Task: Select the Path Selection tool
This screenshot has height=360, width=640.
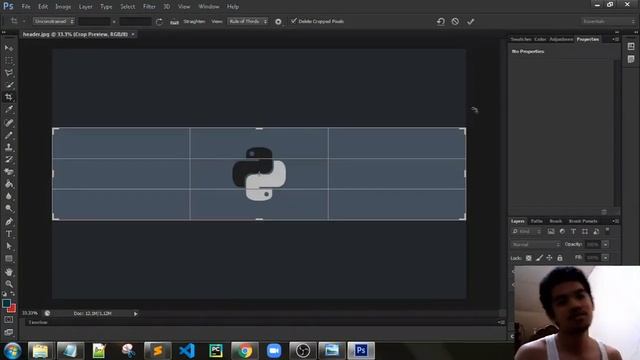Action: 9,246
